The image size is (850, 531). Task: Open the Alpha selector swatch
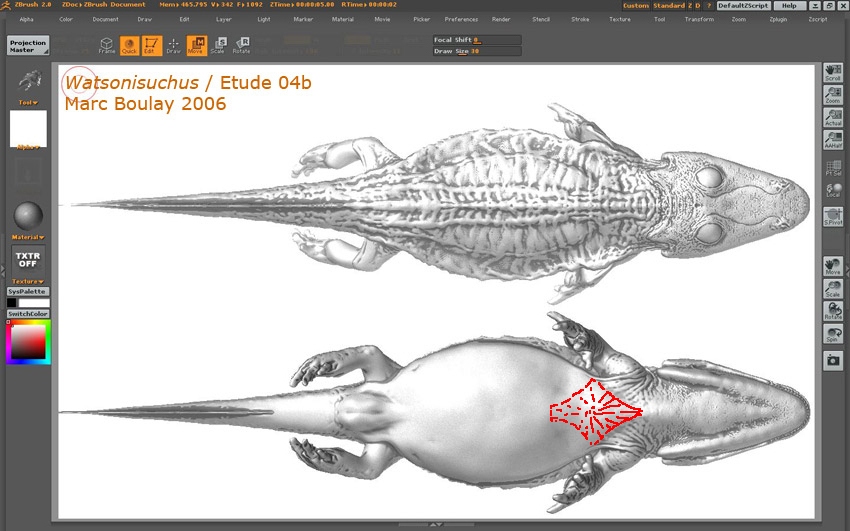[x=28, y=129]
